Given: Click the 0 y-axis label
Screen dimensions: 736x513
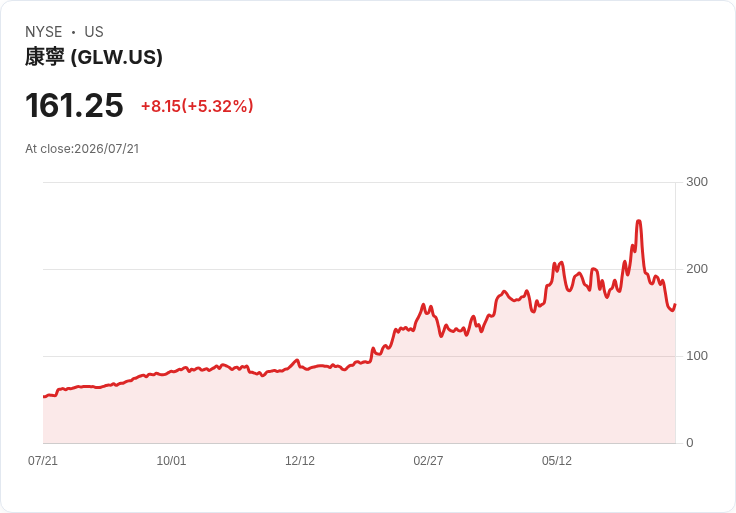Looking at the screenshot, I should [690, 443].
